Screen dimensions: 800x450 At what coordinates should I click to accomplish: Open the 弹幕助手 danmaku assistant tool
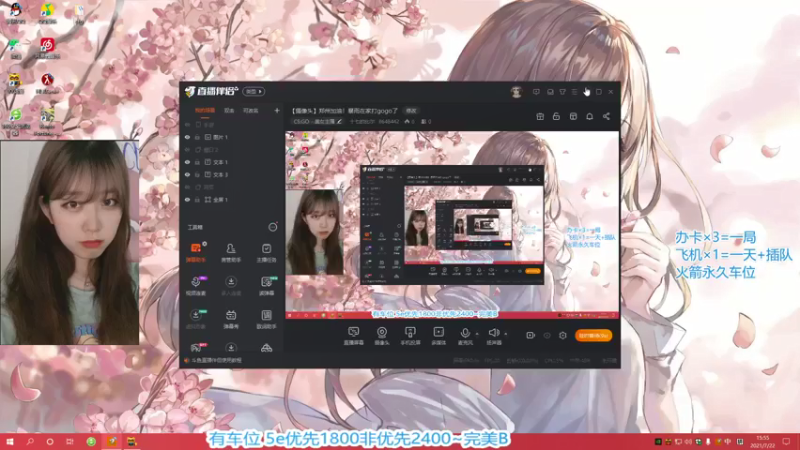coord(196,252)
